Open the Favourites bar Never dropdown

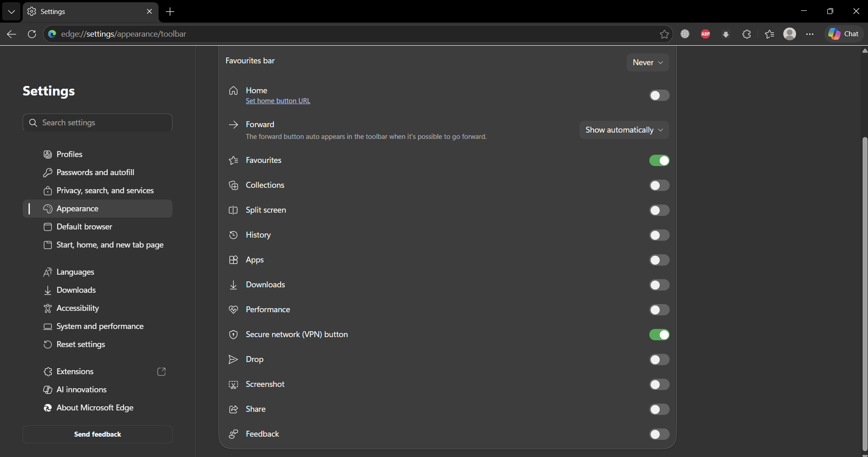click(647, 62)
